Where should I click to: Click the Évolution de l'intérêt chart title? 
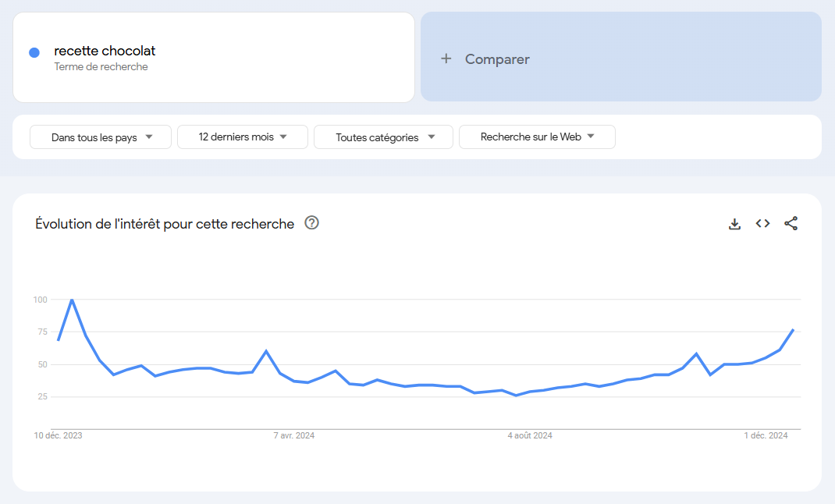165,224
